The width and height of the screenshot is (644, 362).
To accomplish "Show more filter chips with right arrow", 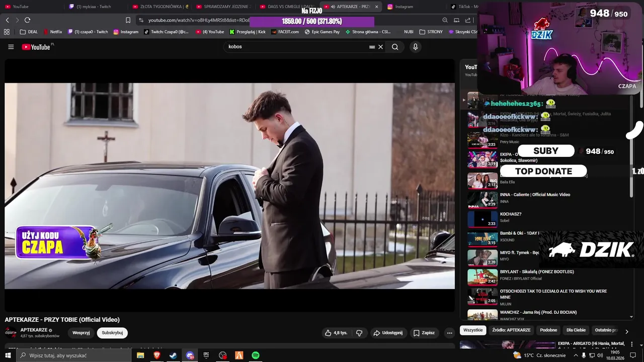I will (626, 331).
